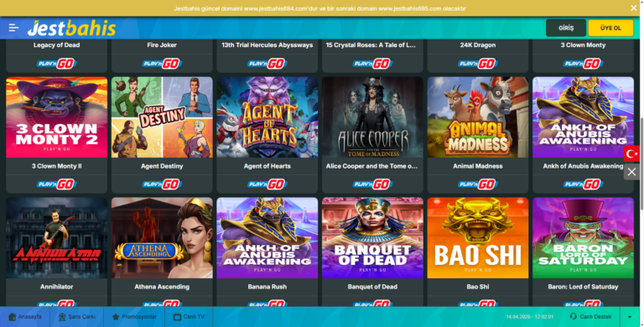644x327 pixels.
Task: Select the Turkish flag language icon
Action: [631, 153]
